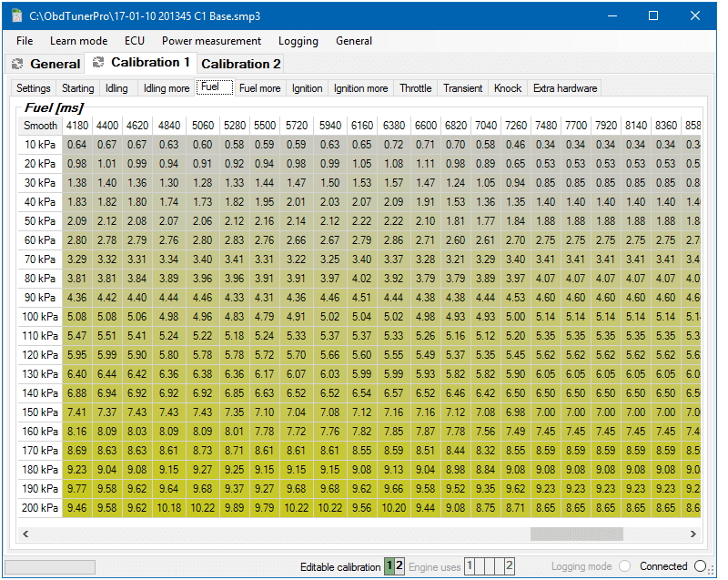Image resolution: width=728 pixels, height=580 pixels.
Task: Open the Idling sub-tab
Action: (116, 88)
